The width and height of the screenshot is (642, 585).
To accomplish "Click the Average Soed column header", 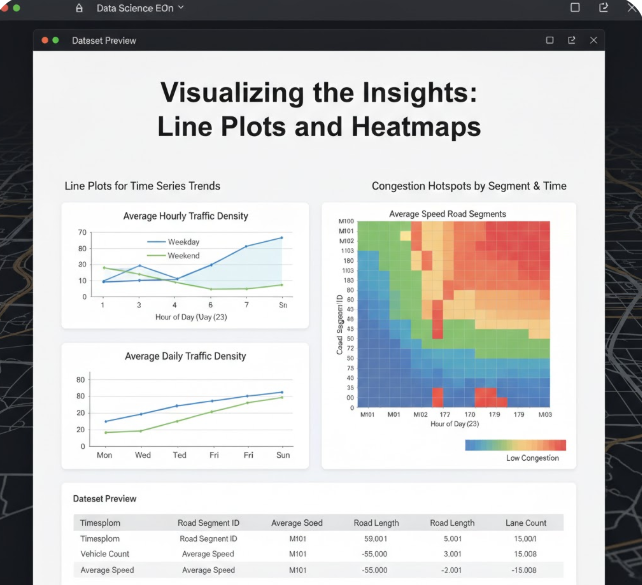I will tap(297, 523).
